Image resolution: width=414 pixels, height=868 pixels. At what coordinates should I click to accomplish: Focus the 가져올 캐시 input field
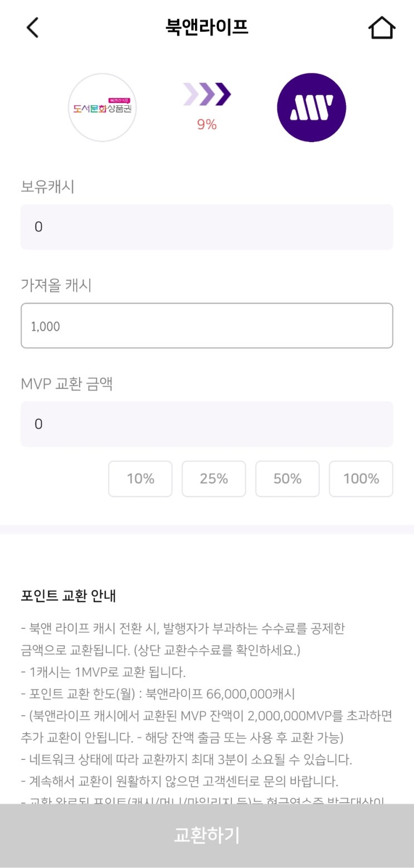coord(207,326)
